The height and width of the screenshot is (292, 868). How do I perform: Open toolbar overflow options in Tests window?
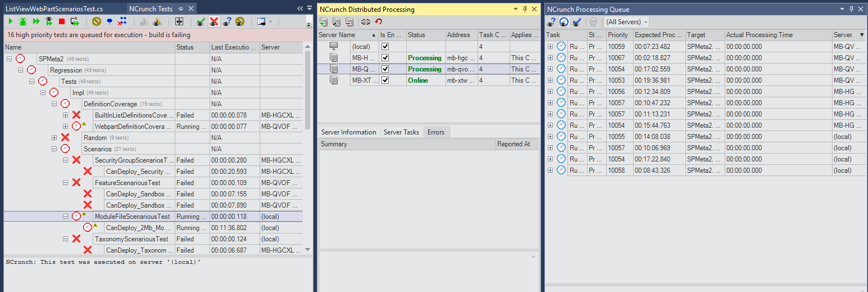pos(308,24)
